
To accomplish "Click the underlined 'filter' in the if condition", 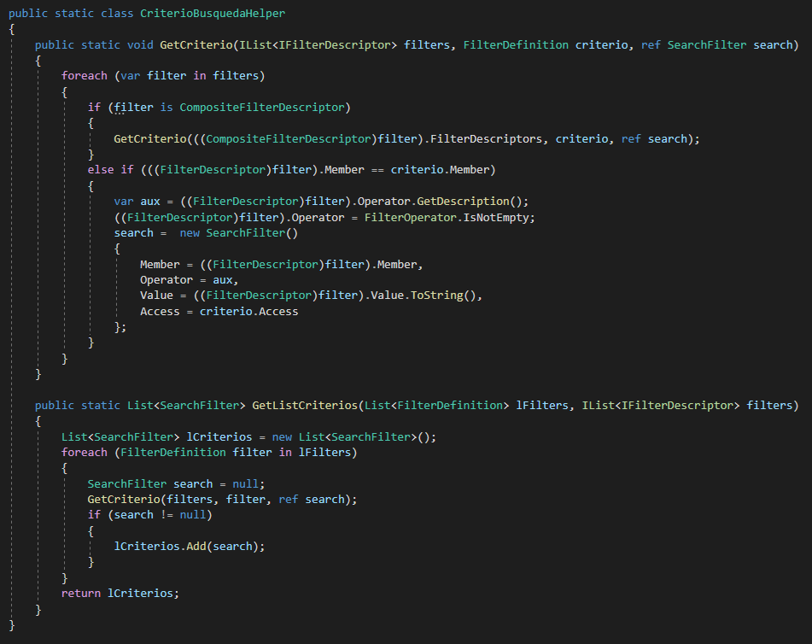I will (133, 107).
